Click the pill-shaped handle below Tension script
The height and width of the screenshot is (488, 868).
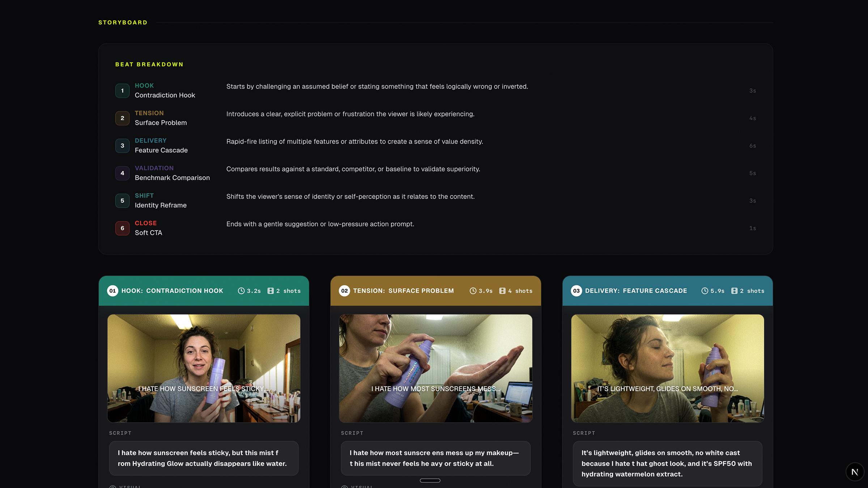[x=430, y=480]
